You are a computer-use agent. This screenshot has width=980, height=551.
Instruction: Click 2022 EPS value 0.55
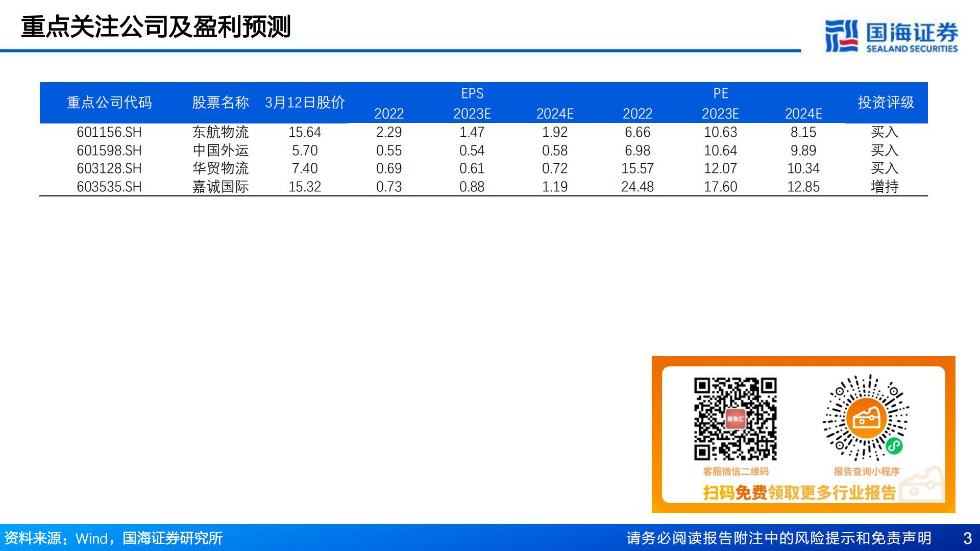tap(389, 151)
